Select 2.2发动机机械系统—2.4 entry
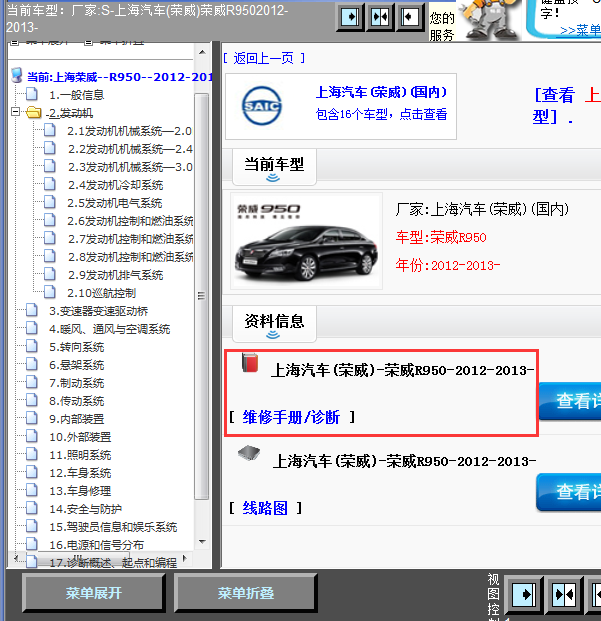 pyautogui.click(x=130, y=149)
